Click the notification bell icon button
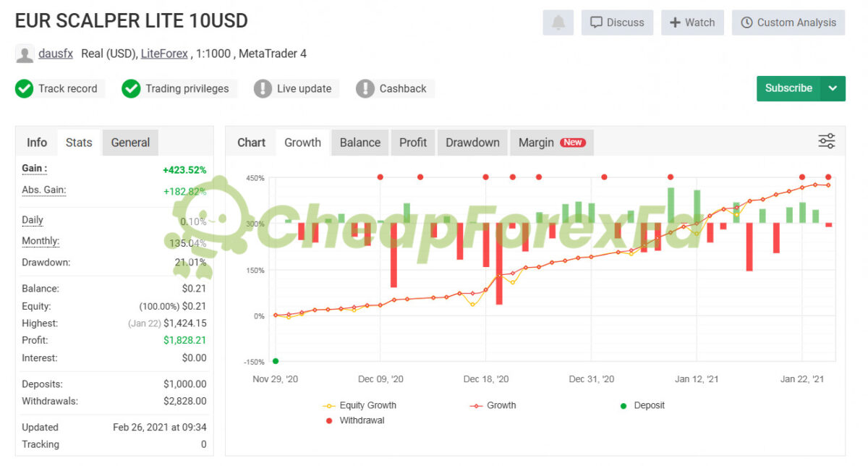Image resolution: width=868 pixels, height=466 pixels. pyautogui.click(x=558, y=22)
